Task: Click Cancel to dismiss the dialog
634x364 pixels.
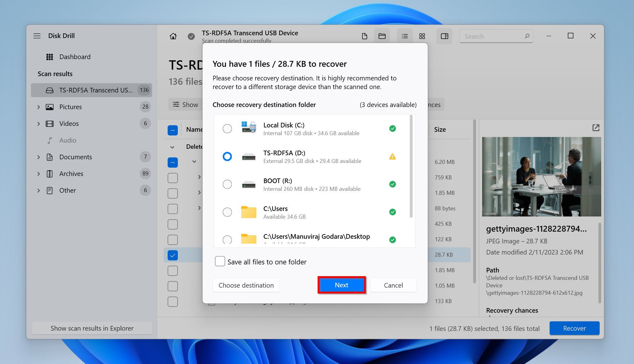Action: (393, 285)
